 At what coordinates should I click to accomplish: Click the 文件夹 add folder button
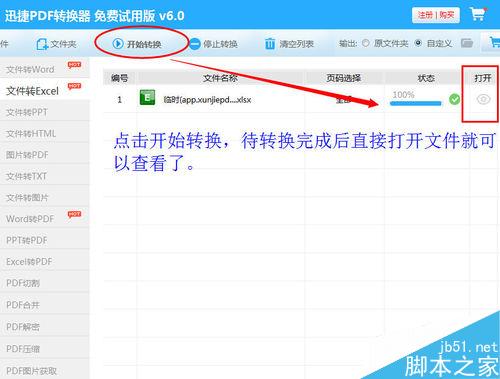56,44
